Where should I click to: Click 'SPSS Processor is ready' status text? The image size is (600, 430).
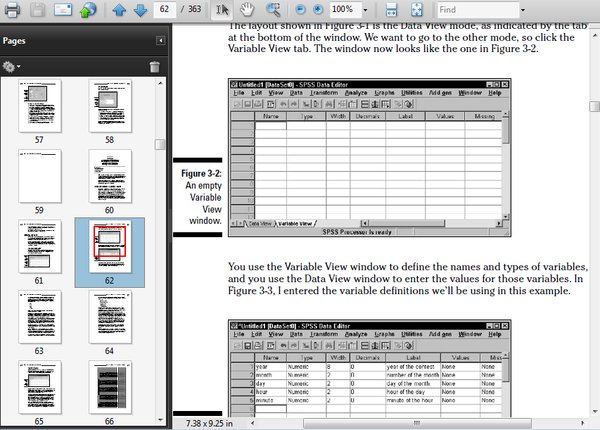357,232
